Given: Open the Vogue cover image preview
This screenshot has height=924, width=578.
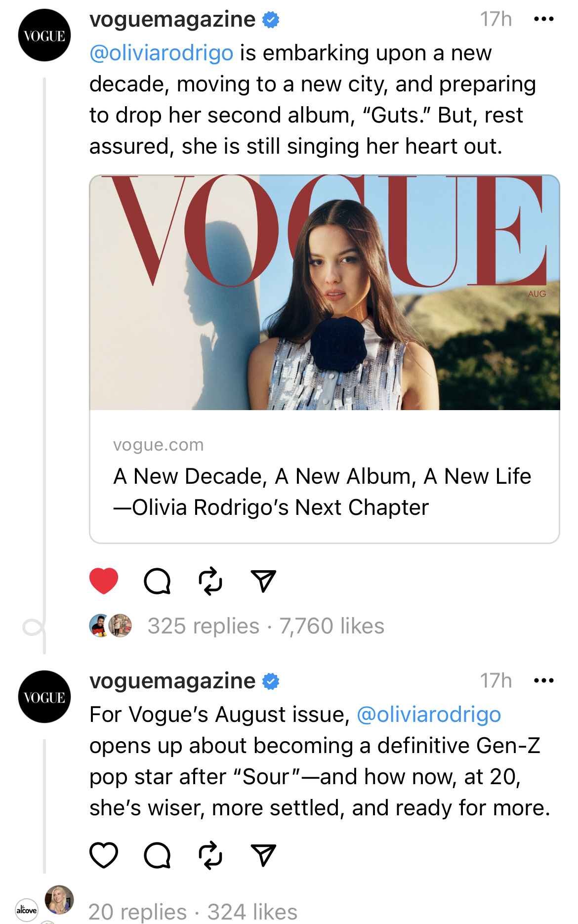Looking at the screenshot, I should tap(325, 293).
